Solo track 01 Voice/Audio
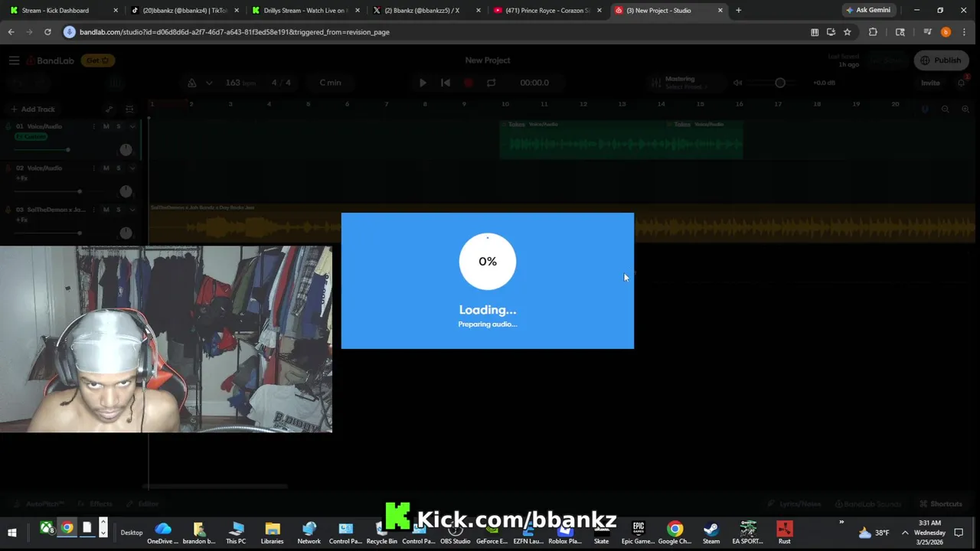The width and height of the screenshot is (980, 551). click(x=118, y=126)
